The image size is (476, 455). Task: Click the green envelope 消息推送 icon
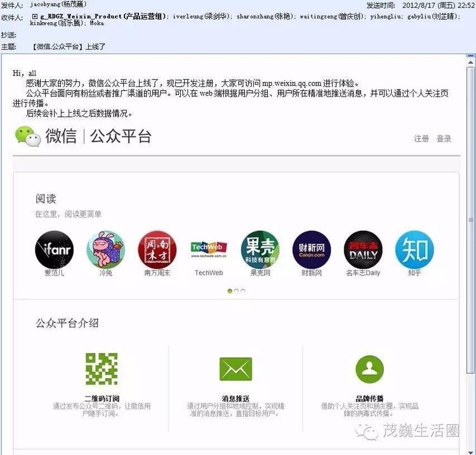point(235,369)
